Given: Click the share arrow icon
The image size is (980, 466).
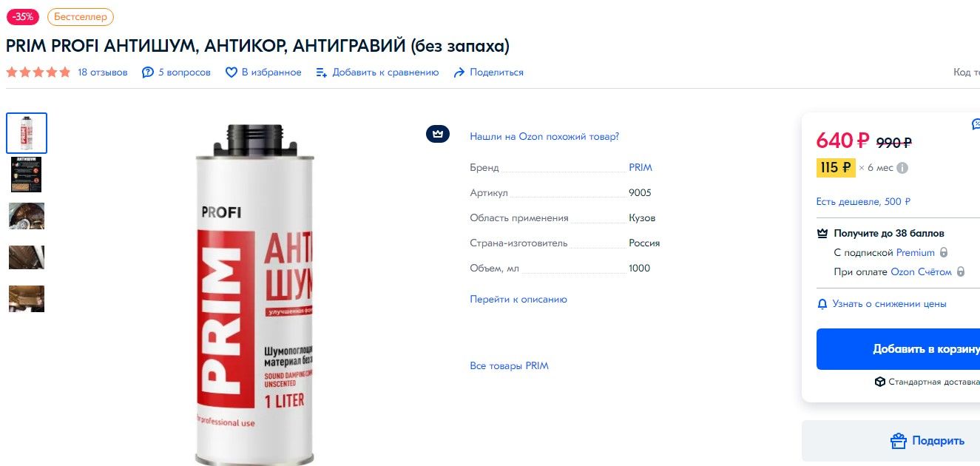Looking at the screenshot, I should click(459, 72).
